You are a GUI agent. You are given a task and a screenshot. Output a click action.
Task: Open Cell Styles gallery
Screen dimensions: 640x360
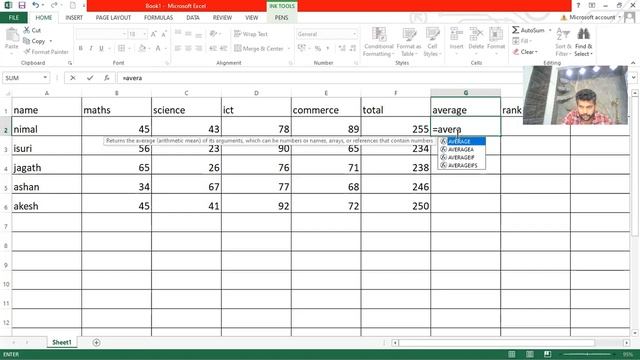[x=432, y=42]
